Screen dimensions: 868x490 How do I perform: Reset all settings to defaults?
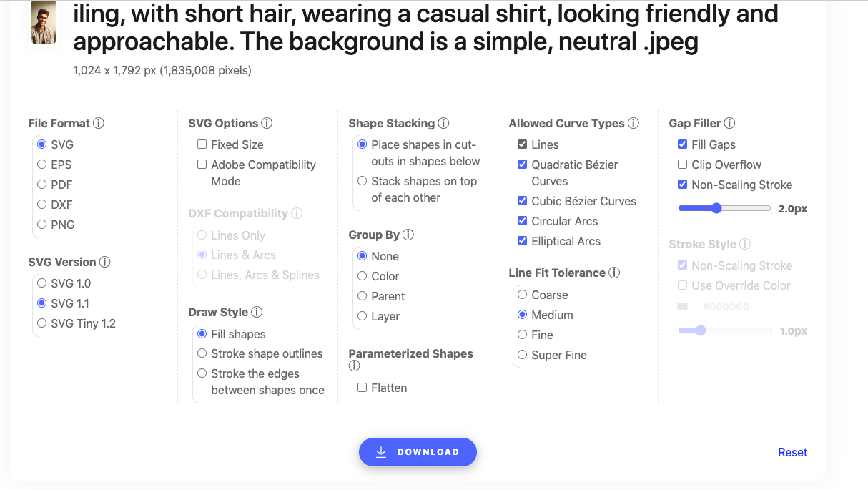click(792, 452)
